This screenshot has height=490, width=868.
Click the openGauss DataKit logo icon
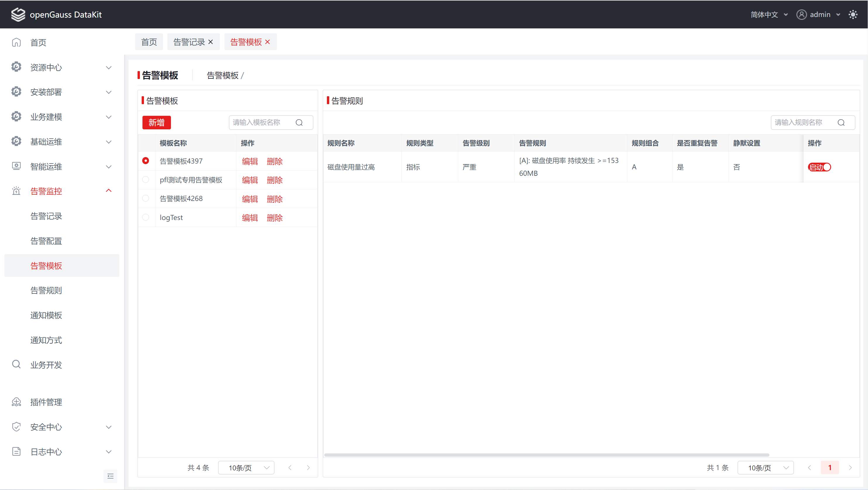click(x=18, y=15)
